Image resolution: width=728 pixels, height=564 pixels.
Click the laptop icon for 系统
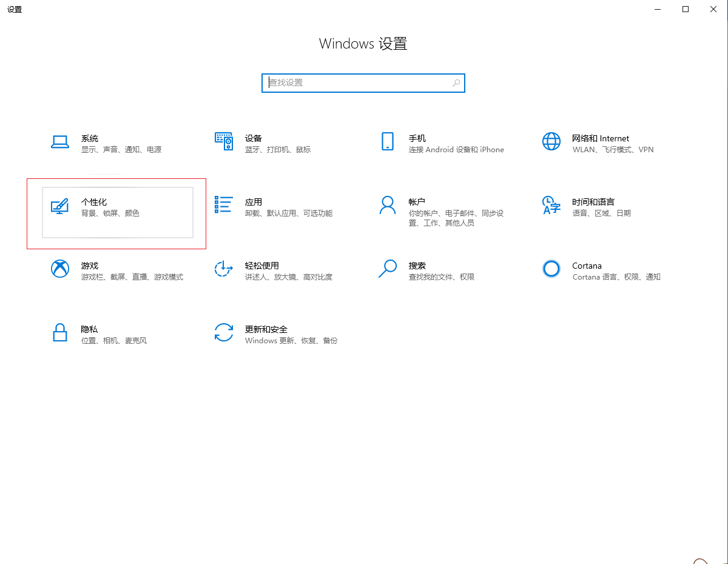(x=59, y=141)
